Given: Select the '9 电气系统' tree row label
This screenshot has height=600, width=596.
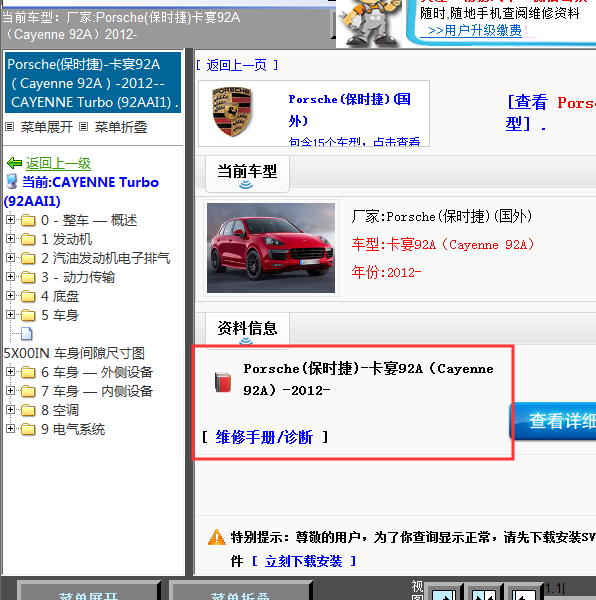Looking at the screenshot, I should 73,429.
